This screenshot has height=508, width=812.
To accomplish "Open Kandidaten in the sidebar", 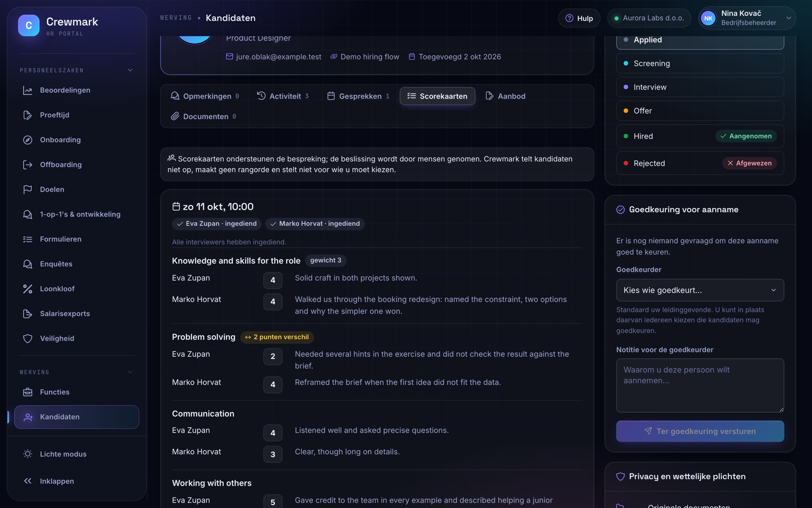I will coord(77,417).
